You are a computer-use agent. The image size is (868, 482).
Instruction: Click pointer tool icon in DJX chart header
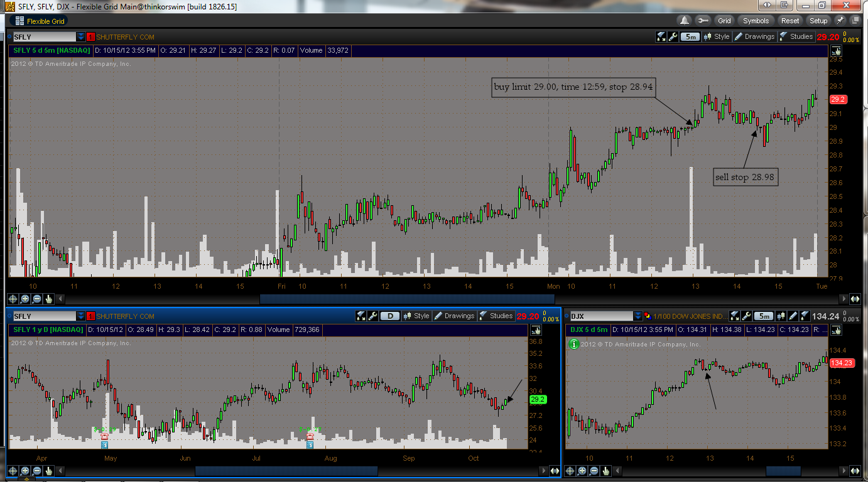(x=835, y=330)
